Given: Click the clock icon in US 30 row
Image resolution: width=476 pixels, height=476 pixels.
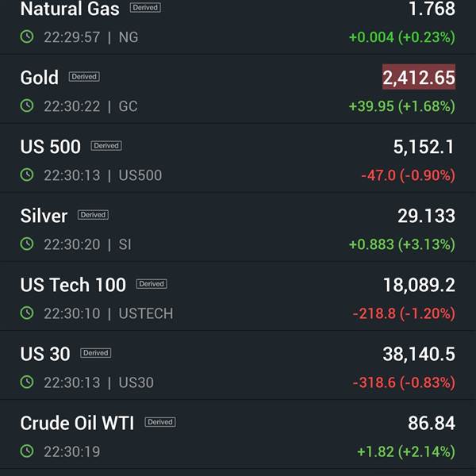Looking at the screenshot, I should click(27, 382).
